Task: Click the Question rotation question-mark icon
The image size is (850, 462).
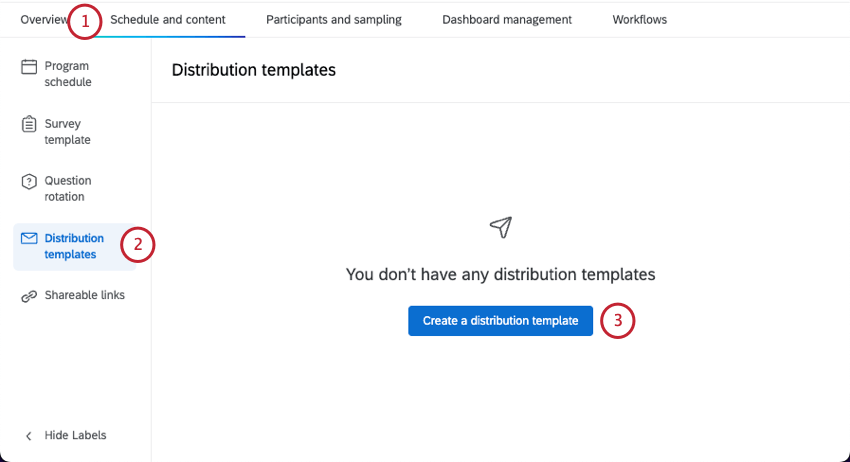Action: point(29,182)
